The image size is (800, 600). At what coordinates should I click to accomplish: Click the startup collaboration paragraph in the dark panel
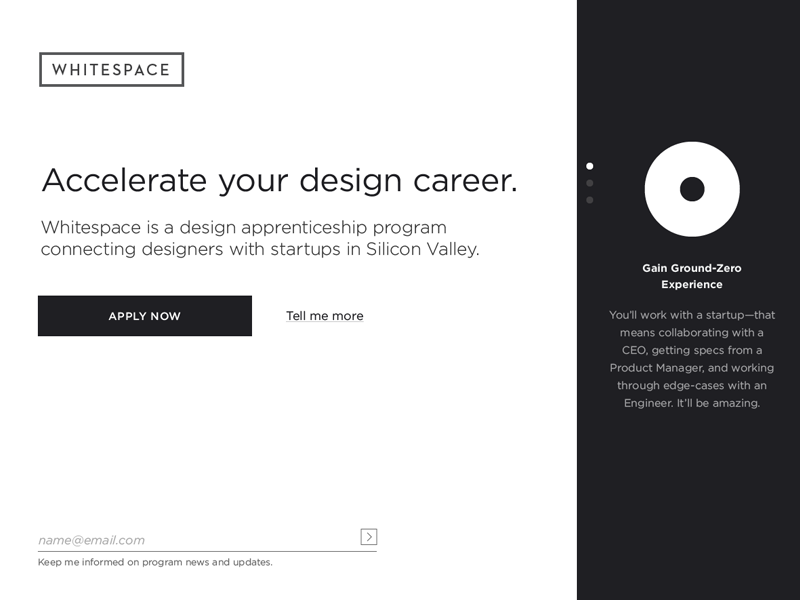[x=692, y=359]
